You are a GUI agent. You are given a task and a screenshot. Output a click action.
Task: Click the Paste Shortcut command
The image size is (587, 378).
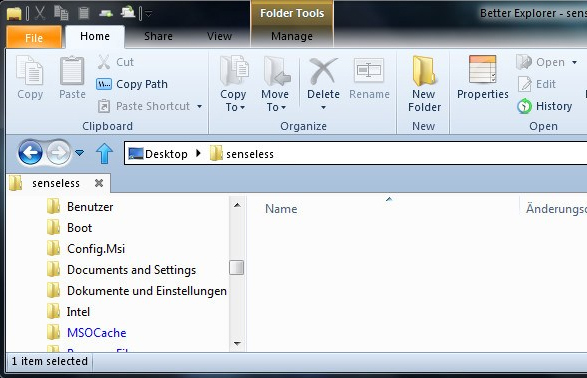[144, 106]
